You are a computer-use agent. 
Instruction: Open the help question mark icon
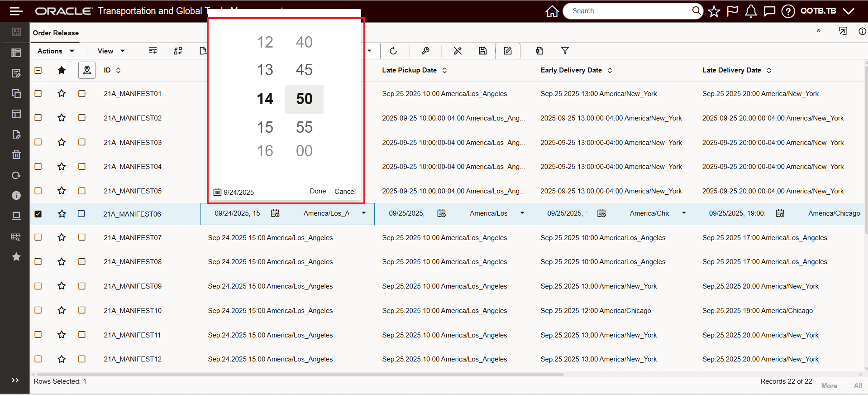click(788, 11)
